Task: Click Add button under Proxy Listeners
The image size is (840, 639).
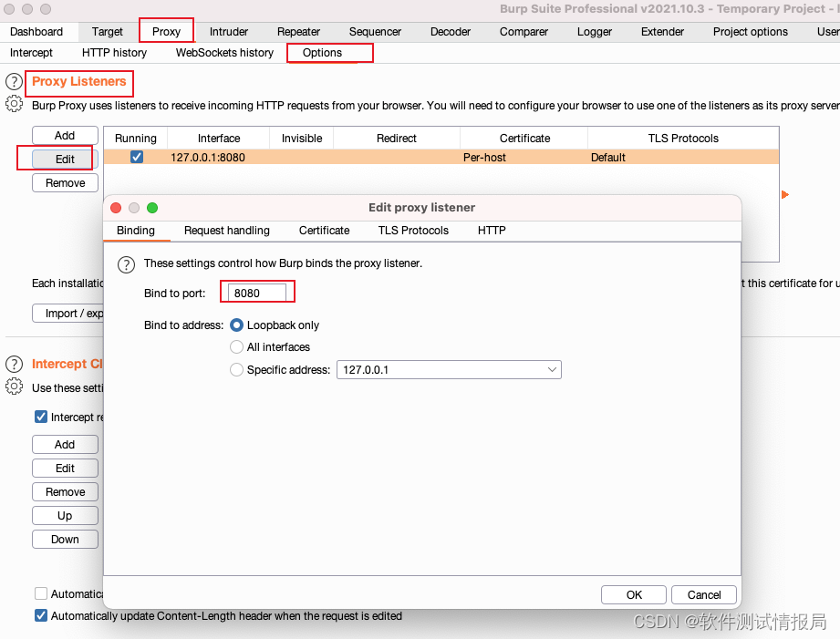Action: pyautogui.click(x=65, y=136)
